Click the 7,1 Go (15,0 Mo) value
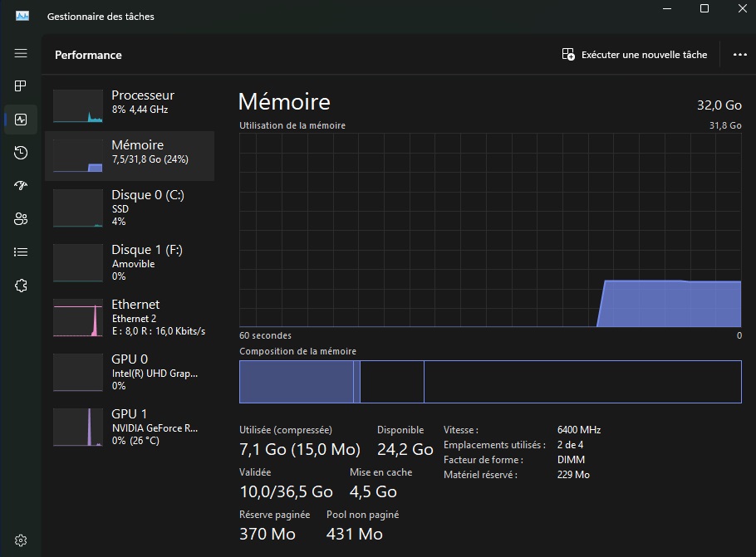 [300, 449]
